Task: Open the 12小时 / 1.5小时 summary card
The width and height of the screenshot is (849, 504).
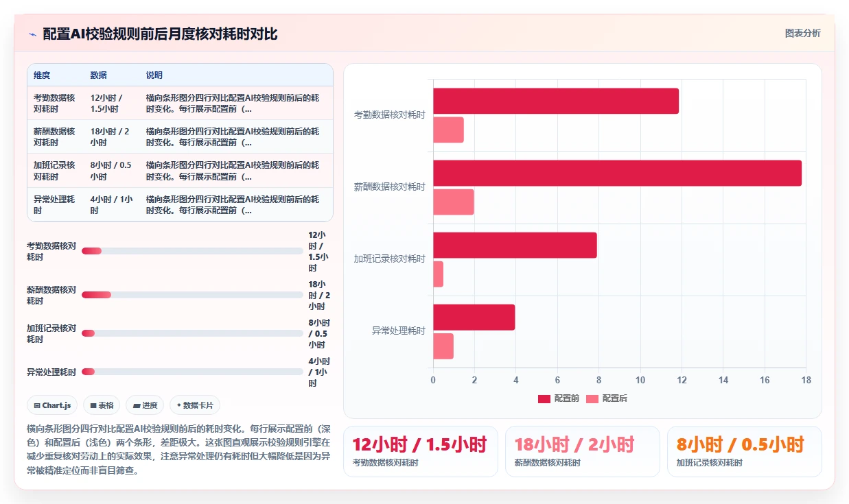Action: pos(421,451)
